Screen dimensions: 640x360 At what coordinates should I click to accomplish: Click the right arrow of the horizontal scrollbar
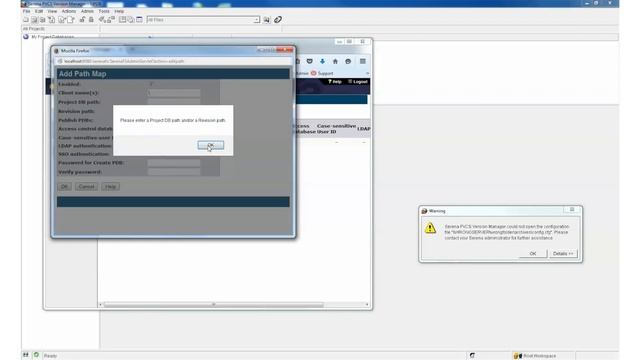pyautogui.click(x=367, y=304)
